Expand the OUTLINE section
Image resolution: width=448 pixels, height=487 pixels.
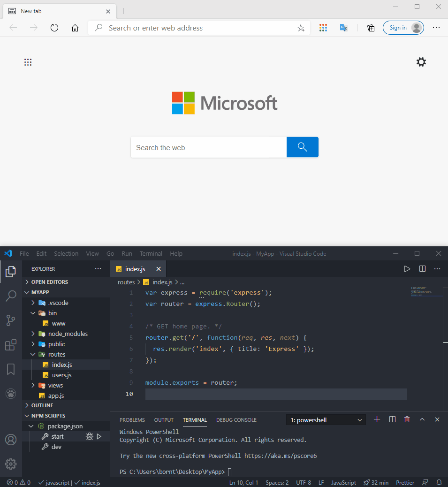(42, 405)
